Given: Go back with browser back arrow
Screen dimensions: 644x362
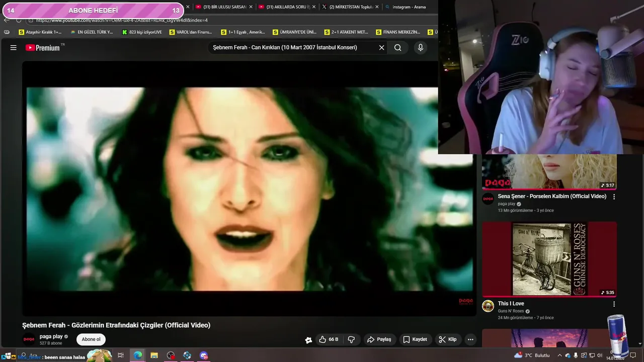Looking at the screenshot, I should pos(6,20).
